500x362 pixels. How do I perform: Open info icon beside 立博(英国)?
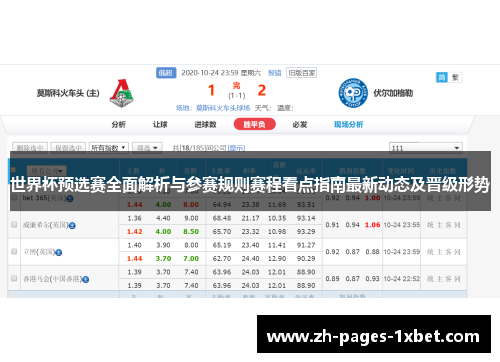tap(59, 252)
